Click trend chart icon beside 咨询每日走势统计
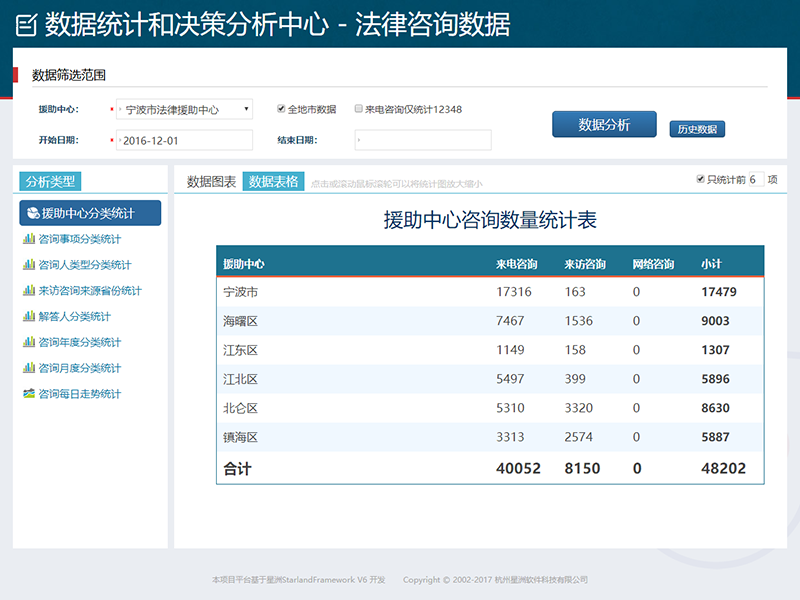Viewport: 800px width, 600px height. tap(29, 393)
